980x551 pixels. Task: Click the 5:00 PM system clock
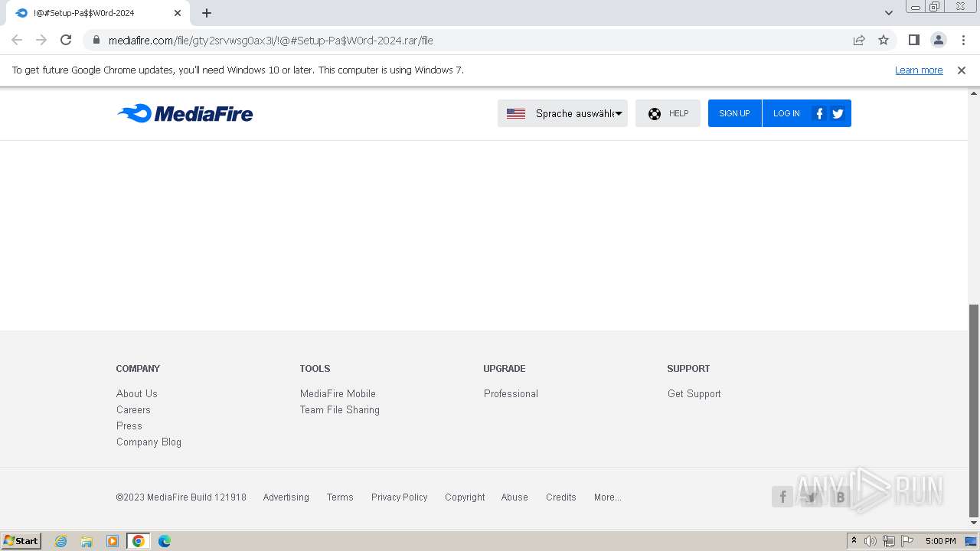click(940, 541)
